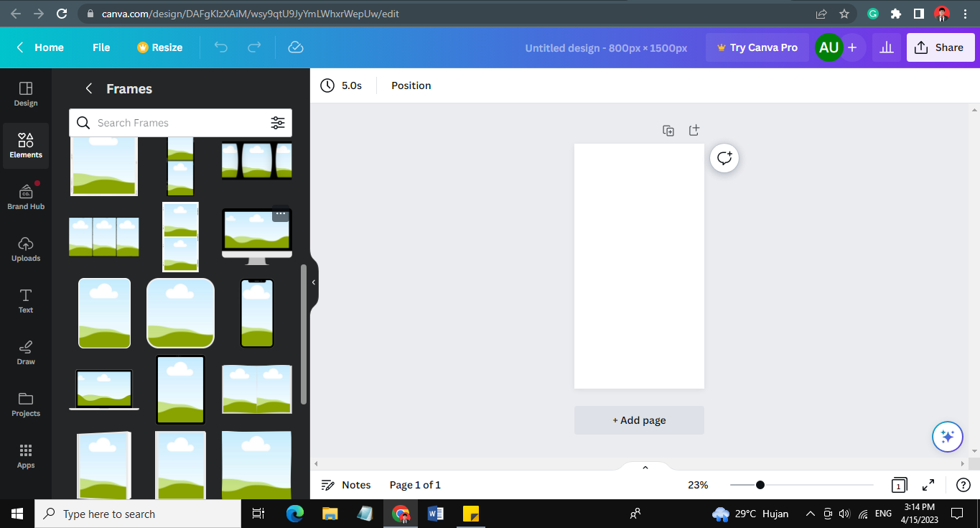Viewport: 980px width, 528px height.
Task: Open the Frames search filter options
Action: (x=278, y=123)
